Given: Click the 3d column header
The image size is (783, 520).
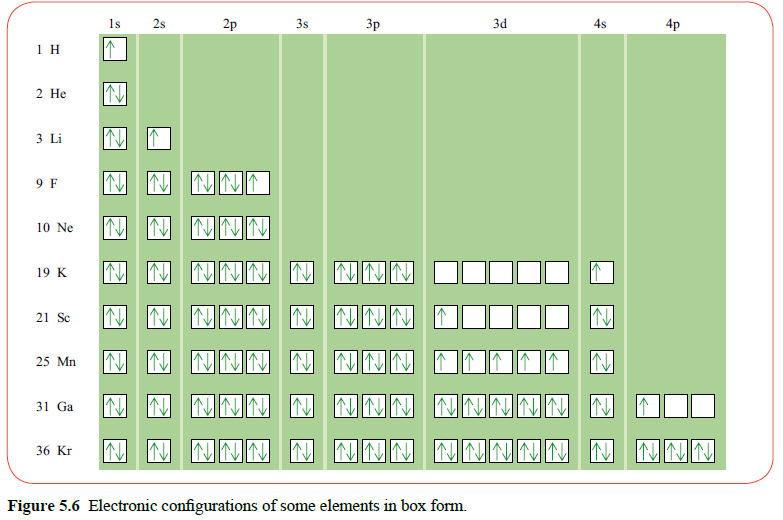Looking at the screenshot, I should click(x=500, y=23).
